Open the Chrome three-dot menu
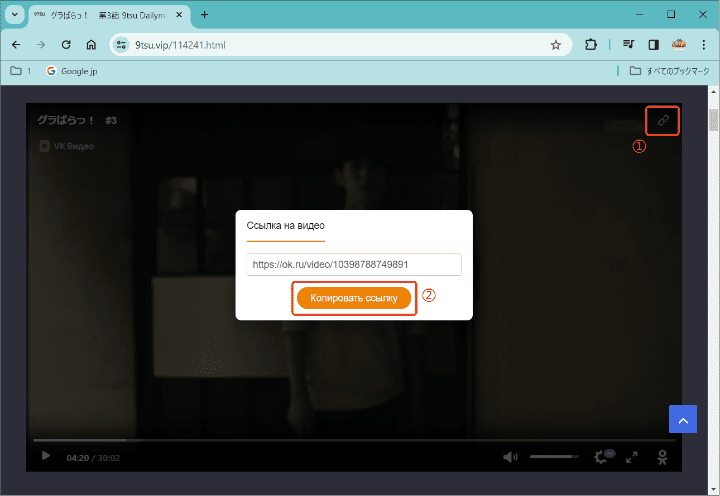The width and height of the screenshot is (720, 496). click(x=703, y=45)
